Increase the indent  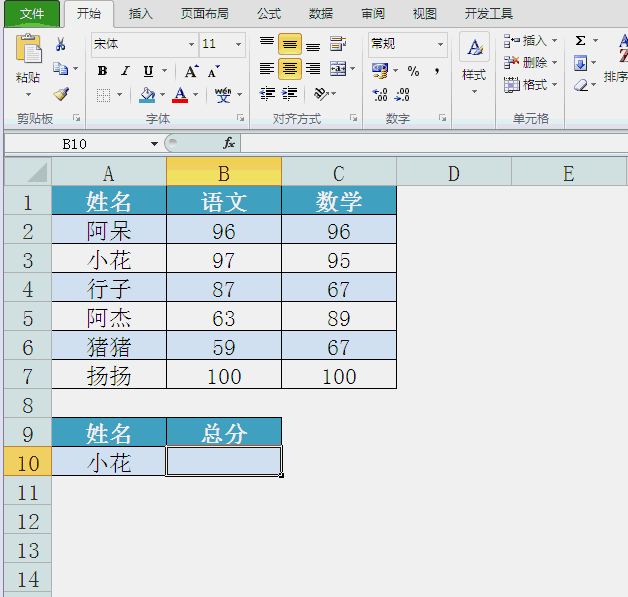289,94
